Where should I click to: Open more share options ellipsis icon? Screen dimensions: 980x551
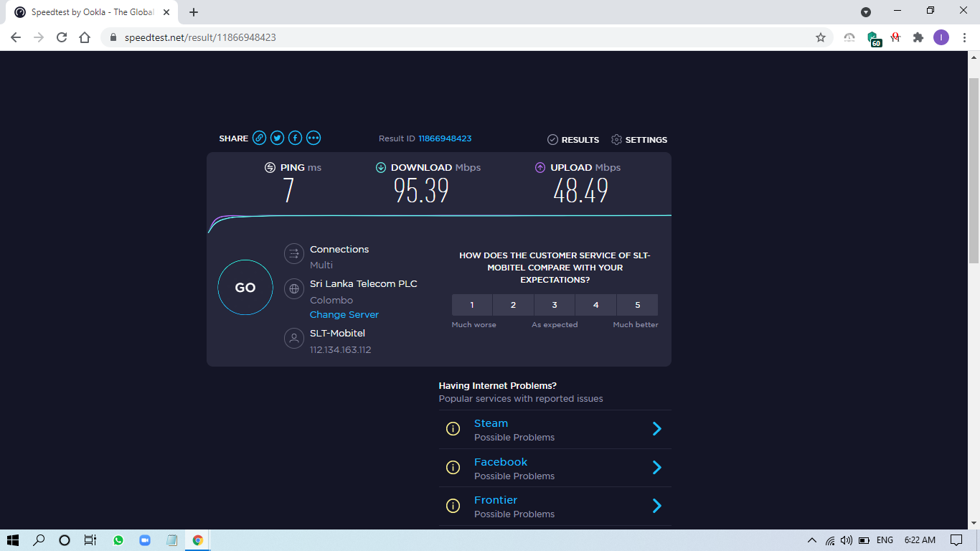point(314,138)
